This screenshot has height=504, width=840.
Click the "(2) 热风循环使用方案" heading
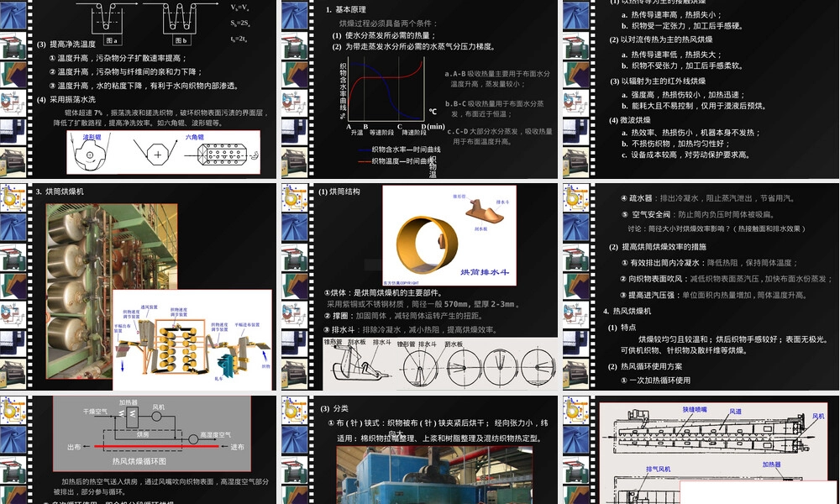645,367
